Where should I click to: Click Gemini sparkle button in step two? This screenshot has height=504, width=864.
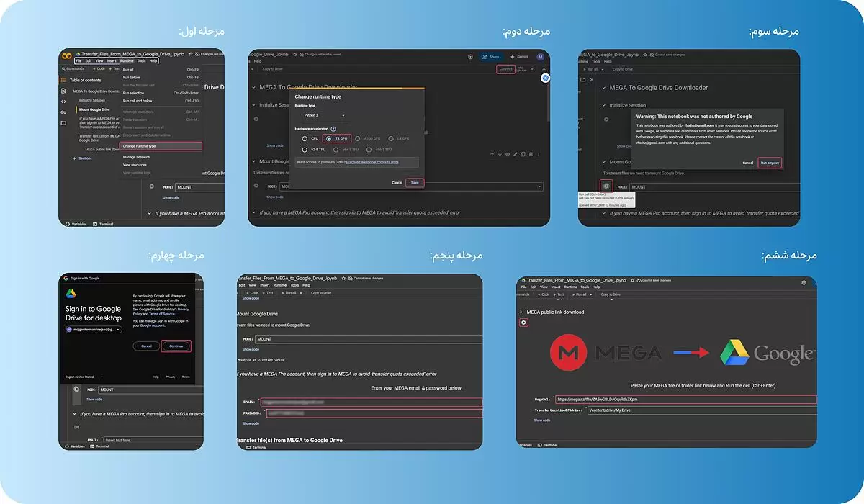tap(519, 56)
